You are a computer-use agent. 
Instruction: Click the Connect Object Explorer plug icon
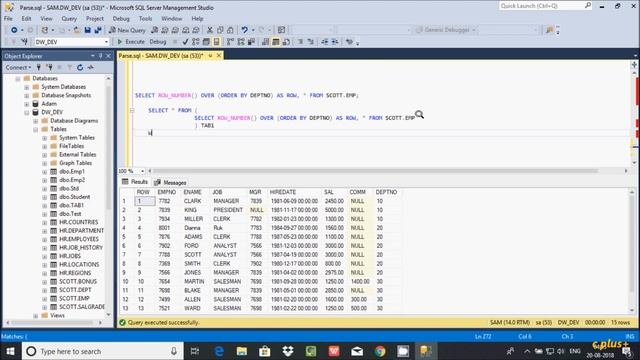[39, 67]
